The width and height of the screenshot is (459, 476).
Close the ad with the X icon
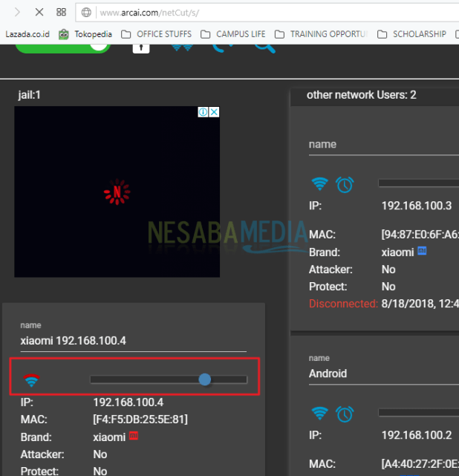[214, 112]
